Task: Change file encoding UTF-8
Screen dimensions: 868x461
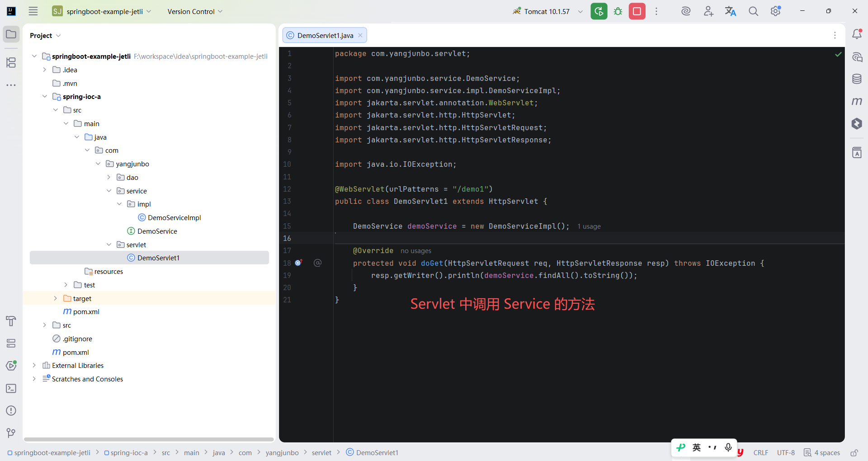Action: click(786, 452)
